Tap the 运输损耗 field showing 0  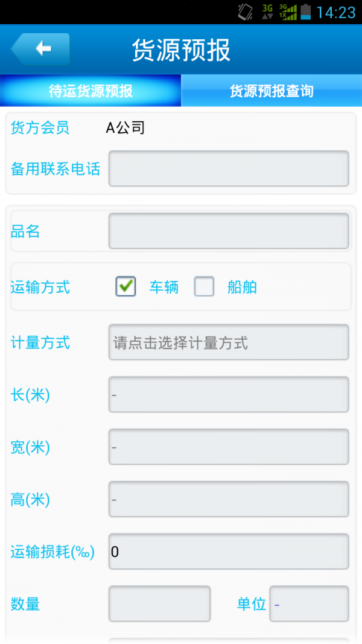pos(229,551)
